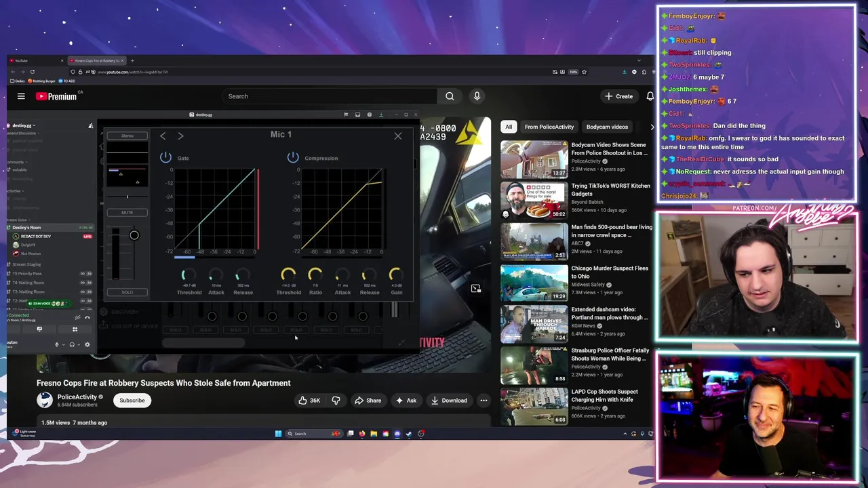Click the SOLO button in the channel strip
The image size is (868, 488).
127,292
